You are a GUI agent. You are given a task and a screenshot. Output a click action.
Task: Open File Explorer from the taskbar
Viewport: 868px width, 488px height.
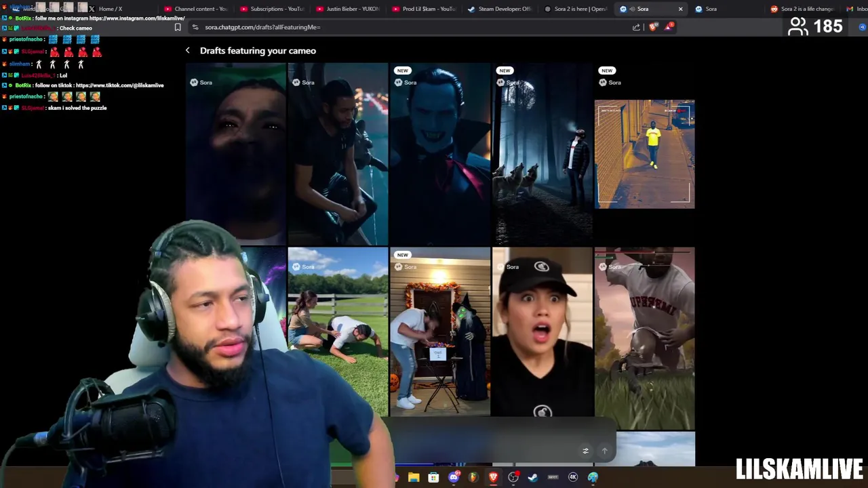point(414,477)
